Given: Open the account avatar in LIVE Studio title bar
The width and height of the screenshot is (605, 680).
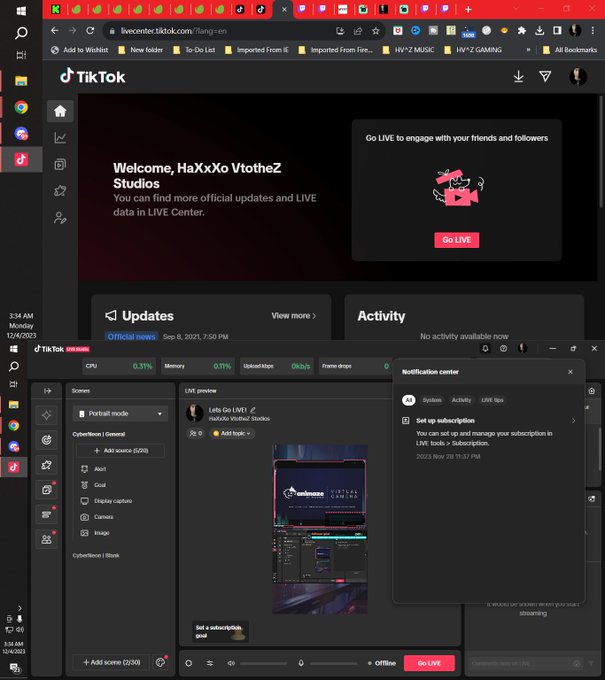Looking at the screenshot, I should [523, 348].
